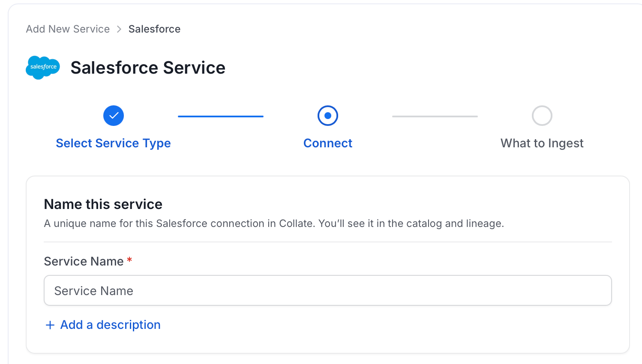Open the Select Service Type step label

[x=113, y=143]
